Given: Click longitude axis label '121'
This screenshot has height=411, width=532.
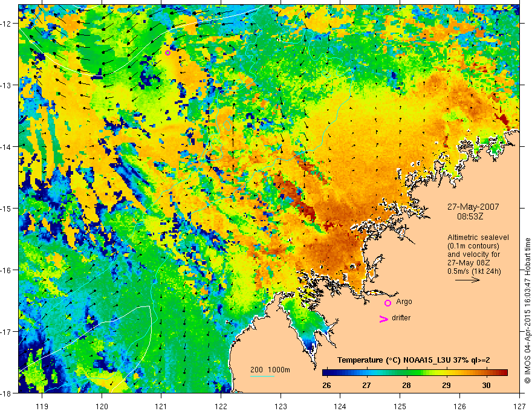Looking at the screenshot, I should [161, 406].
